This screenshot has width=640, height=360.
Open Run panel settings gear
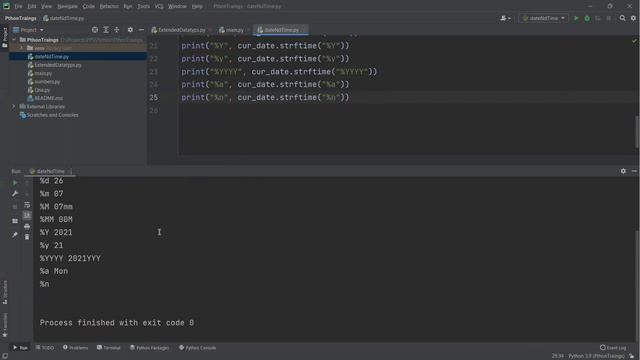tap(623, 171)
